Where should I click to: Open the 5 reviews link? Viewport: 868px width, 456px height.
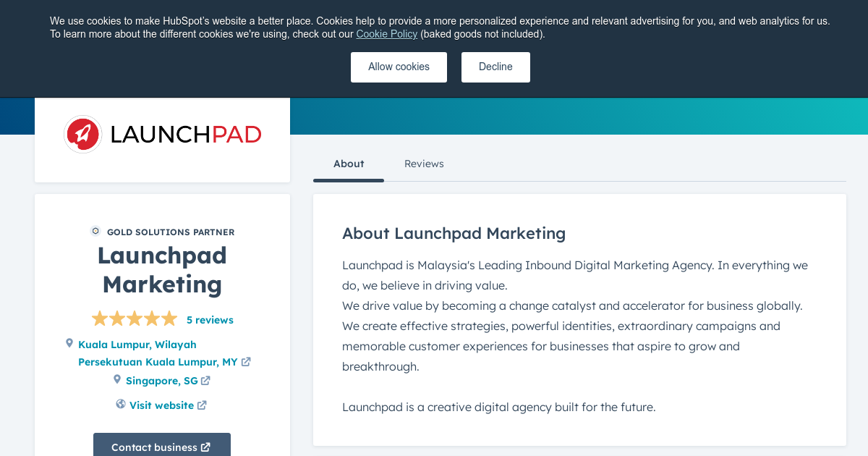[x=209, y=319]
